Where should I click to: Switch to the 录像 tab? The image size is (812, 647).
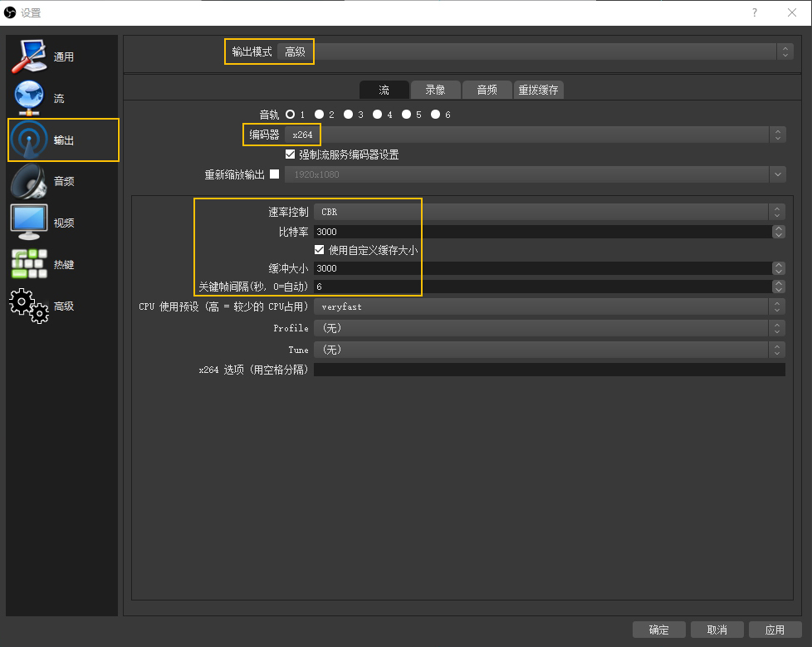(435, 91)
